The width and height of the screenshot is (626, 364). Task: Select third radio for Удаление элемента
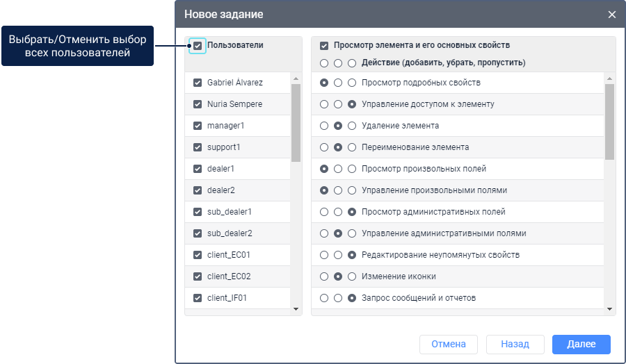point(352,126)
